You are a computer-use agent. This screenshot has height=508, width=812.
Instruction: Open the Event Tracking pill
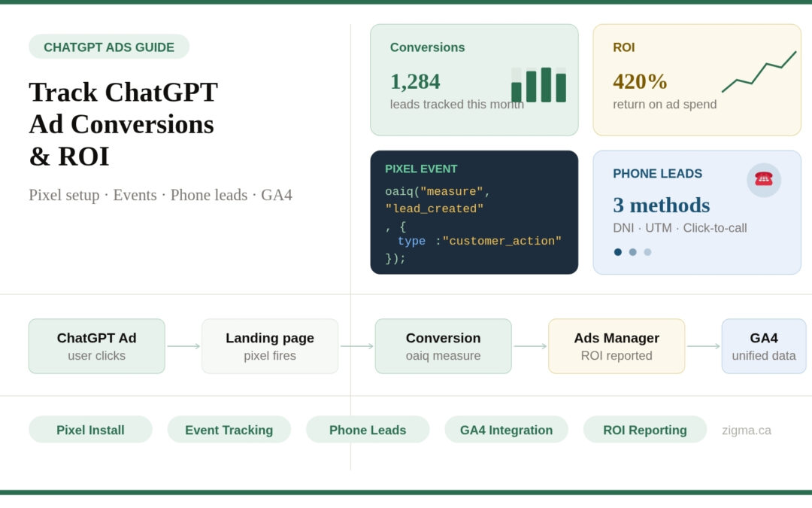click(229, 430)
